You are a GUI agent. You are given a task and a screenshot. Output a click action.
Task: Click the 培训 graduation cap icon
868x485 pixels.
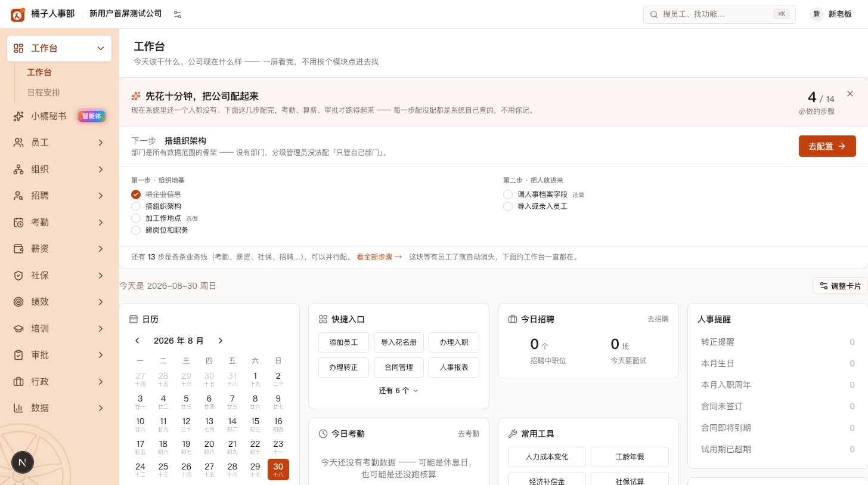18,329
